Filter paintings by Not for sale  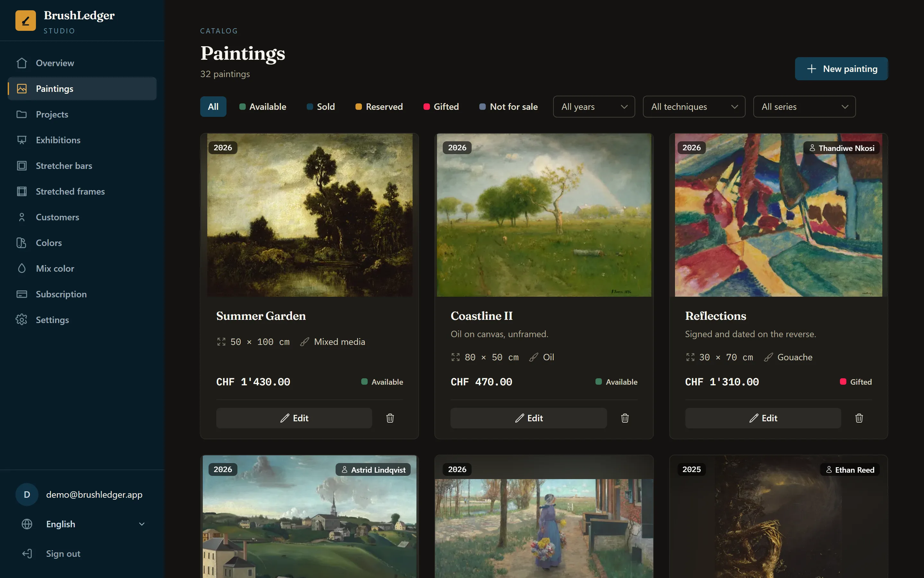coord(509,107)
